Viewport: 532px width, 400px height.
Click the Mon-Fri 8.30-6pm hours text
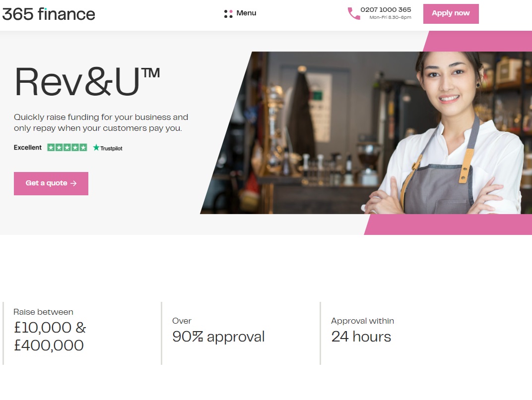(x=390, y=17)
